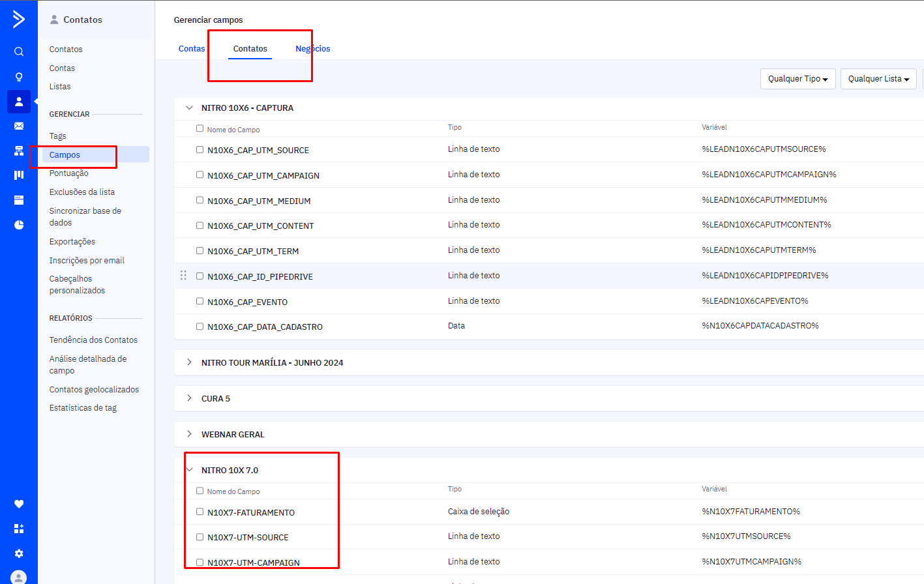
Task: Open Estatísticas de tag report
Action: point(83,408)
